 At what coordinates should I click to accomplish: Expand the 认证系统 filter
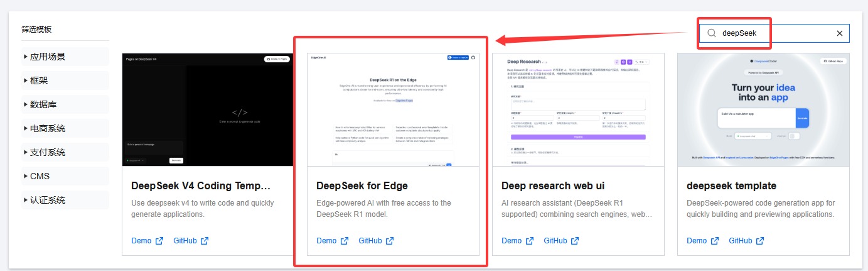point(65,200)
